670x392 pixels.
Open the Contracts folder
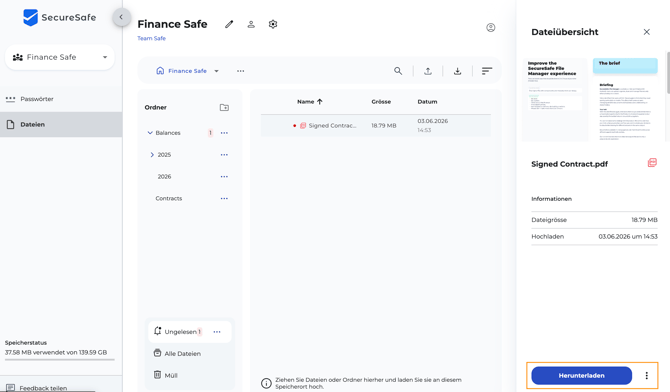pyautogui.click(x=169, y=198)
